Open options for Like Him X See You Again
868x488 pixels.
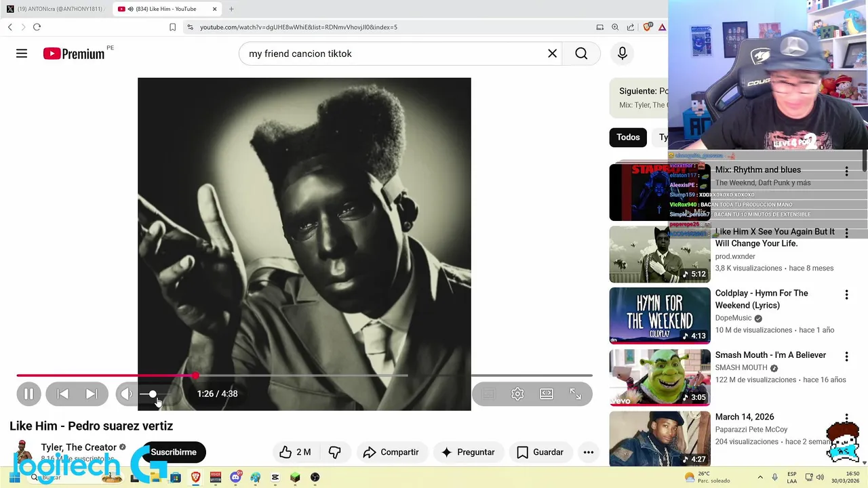coord(846,233)
